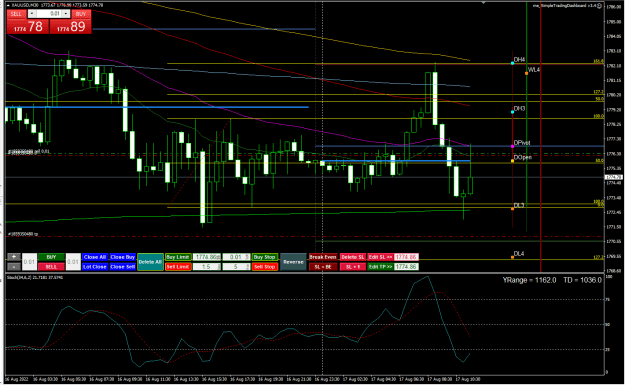Click the sell 0.01 order label on chart
This screenshot has height=385, width=625.
[29, 151]
